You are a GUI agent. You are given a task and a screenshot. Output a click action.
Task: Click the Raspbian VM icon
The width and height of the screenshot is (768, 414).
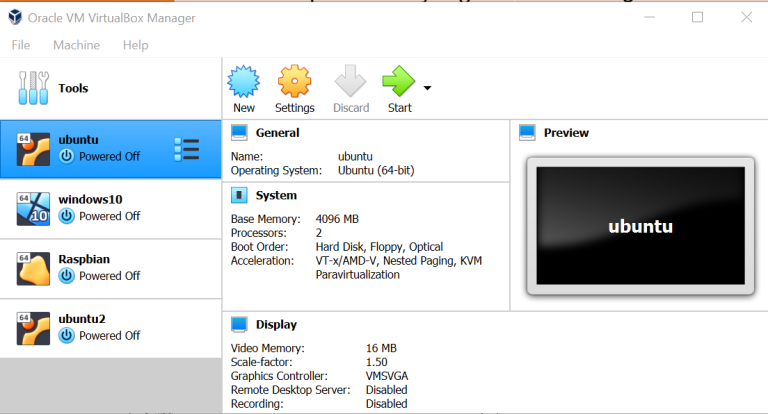point(33,268)
